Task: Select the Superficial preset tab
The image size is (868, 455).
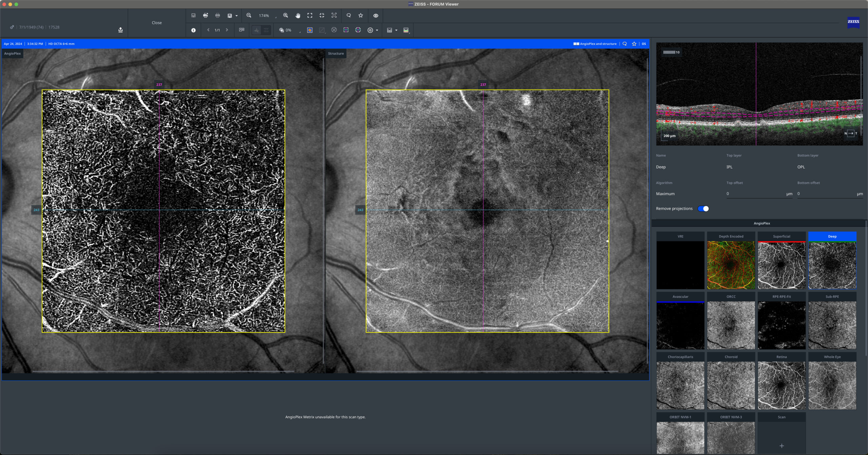Action: pyautogui.click(x=782, y=236)
